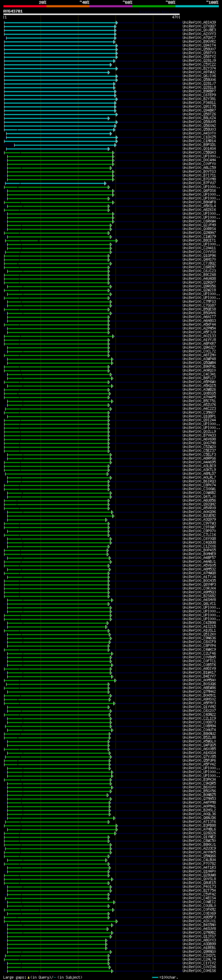Click the text UniRef100_B7VA33
This screenshot has height=980, width=222.
click(x=199, y=436)
